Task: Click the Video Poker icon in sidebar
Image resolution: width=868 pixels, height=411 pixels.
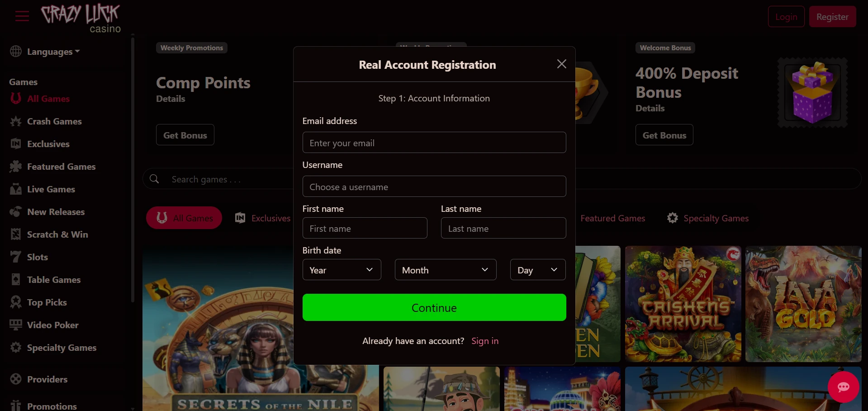Action: 16,325
